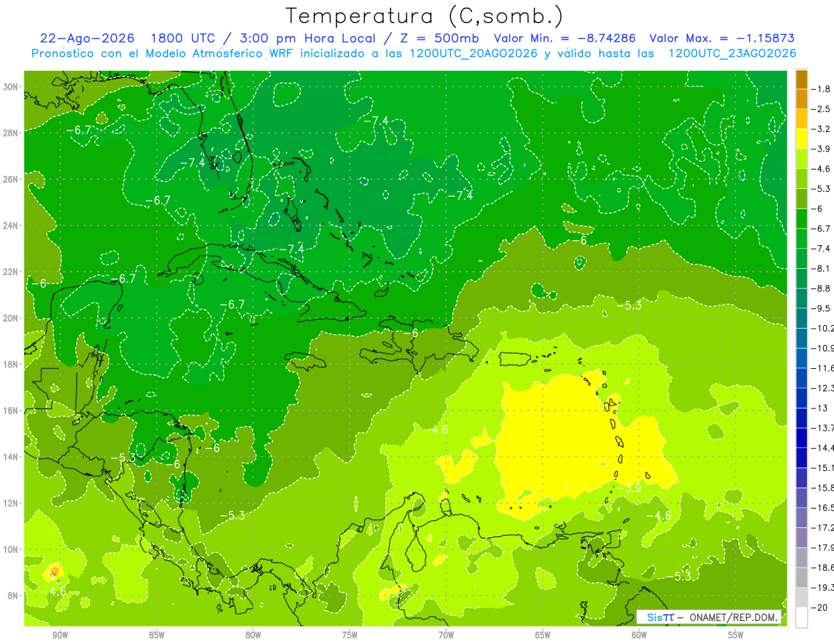Viewport: 834px width, 644px height.
Task: Click the blue 'Sisπ' logo text
Action: [x=660, y=617]
